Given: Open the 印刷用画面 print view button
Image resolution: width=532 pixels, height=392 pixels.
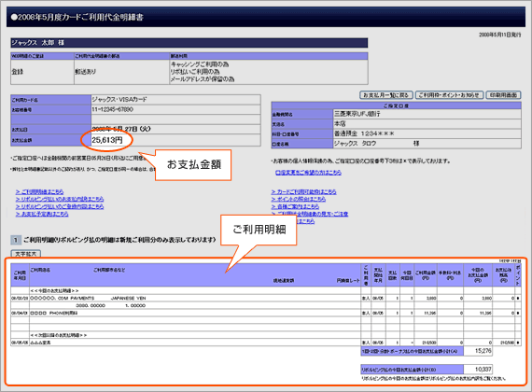Looking at the screenshot, I should (x=503, y=95).
